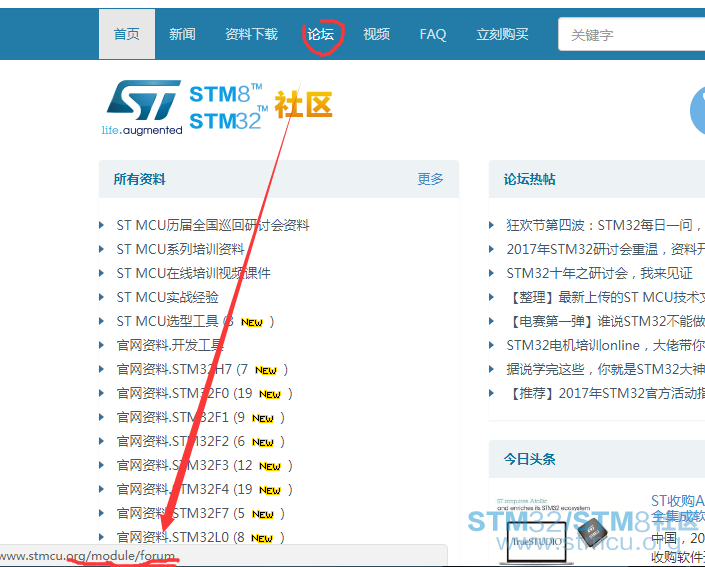The width and height of the screenshot is (705, 567).
Task: Click NEW badge beside 官网资料.STM32F3
Action: click(x=270, y=467)
